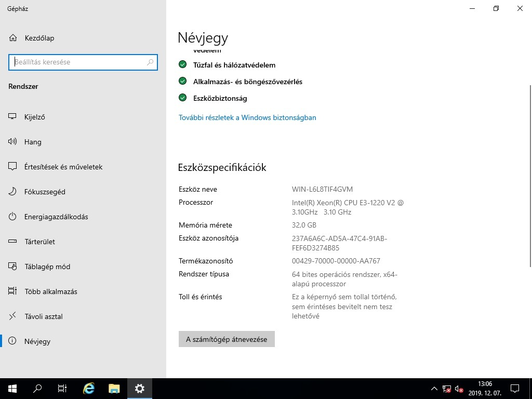Open File Explorer from taskbar
532x399 pixels.
tap(114, 389)
